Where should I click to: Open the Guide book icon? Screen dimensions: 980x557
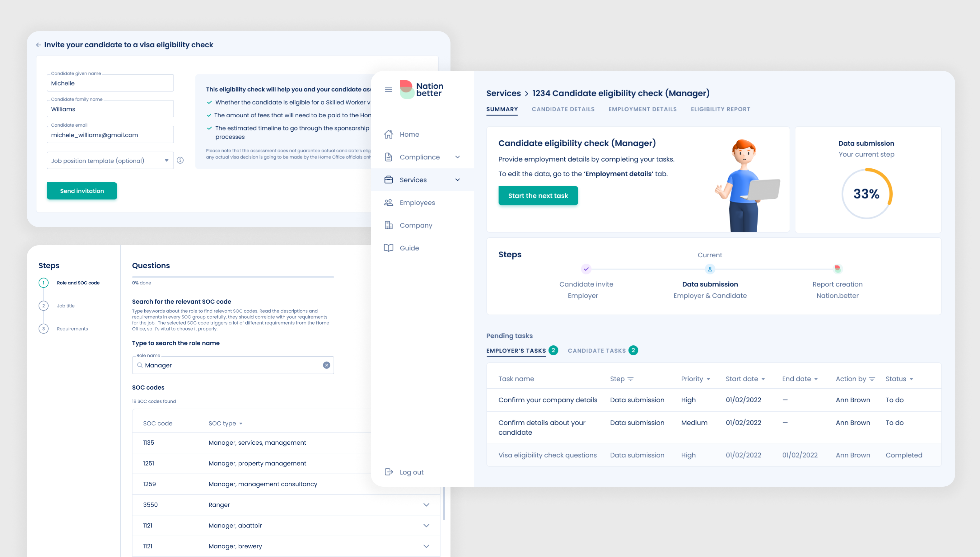coord(389,248)
